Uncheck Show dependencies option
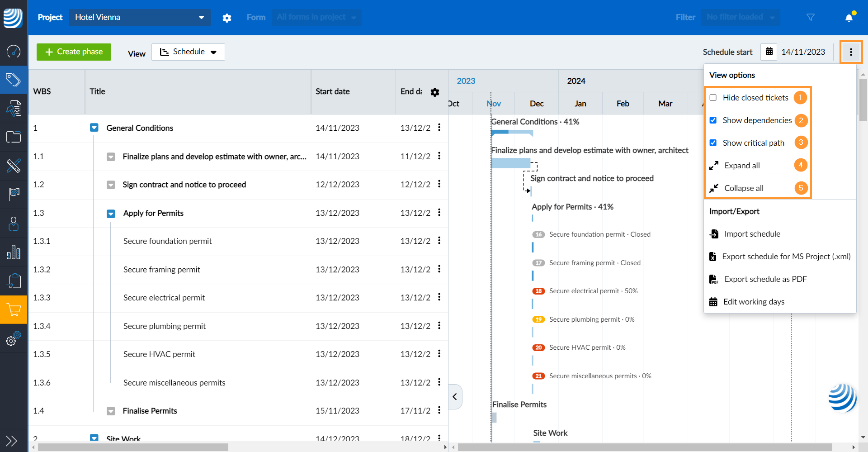The width and height of the screenshot is (868, 452). (713, 120)
